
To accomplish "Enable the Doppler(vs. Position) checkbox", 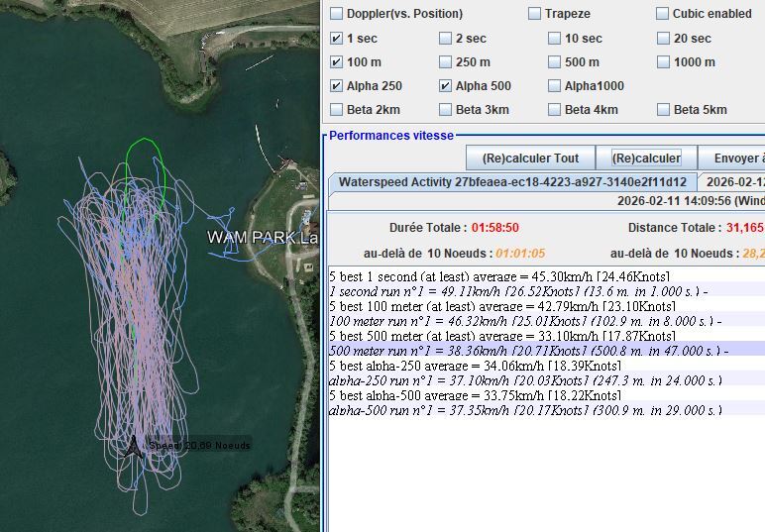I will coord(336,13).
